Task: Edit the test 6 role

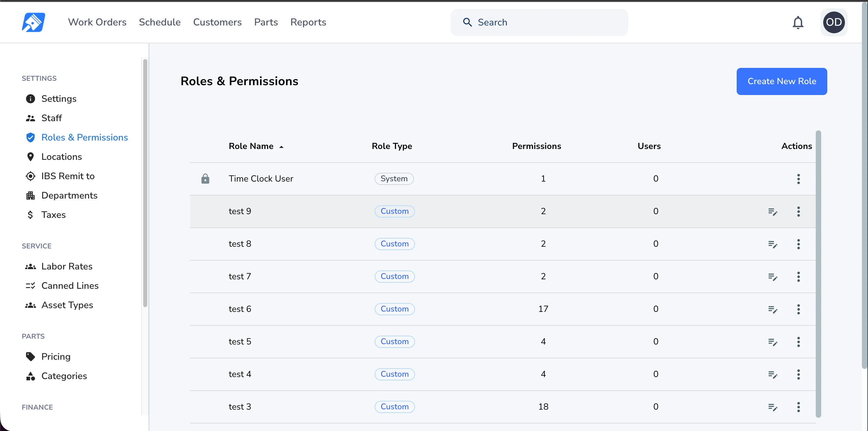Action: [x=773, y=310]
